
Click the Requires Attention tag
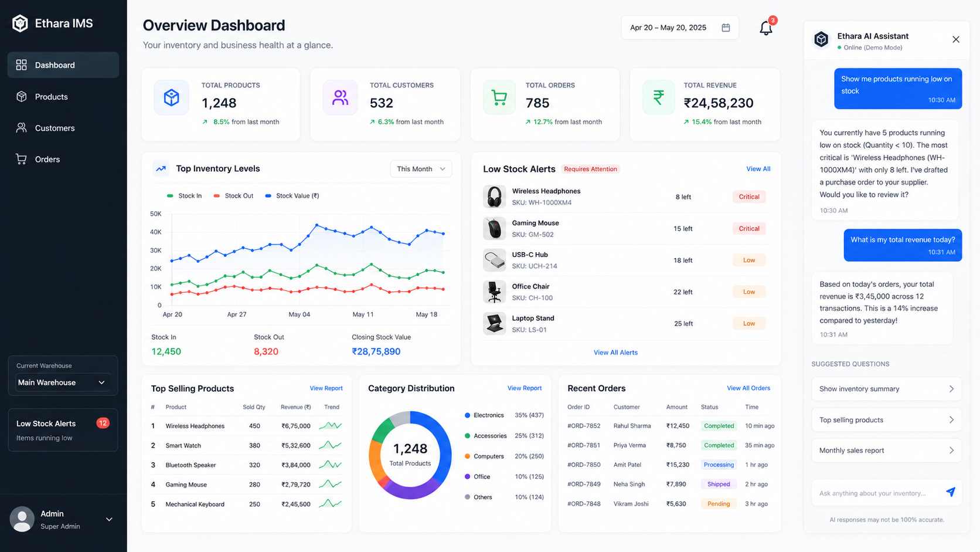coord(590,169)
